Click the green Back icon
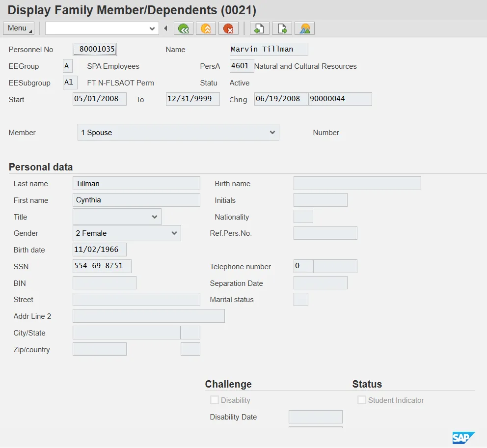 click(184, 28)
